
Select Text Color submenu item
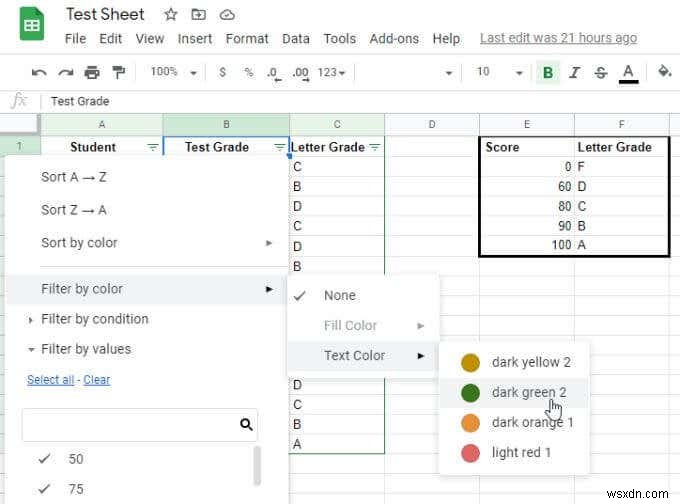361,356
